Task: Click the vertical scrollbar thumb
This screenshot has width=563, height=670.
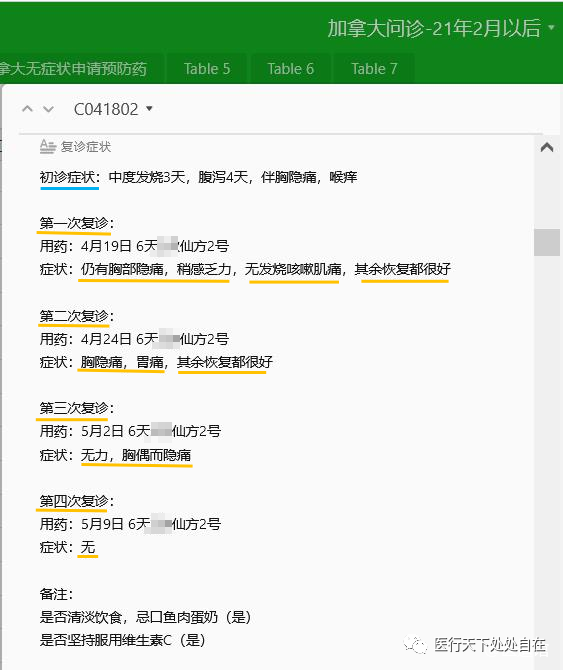Action: tap(547, 242)
